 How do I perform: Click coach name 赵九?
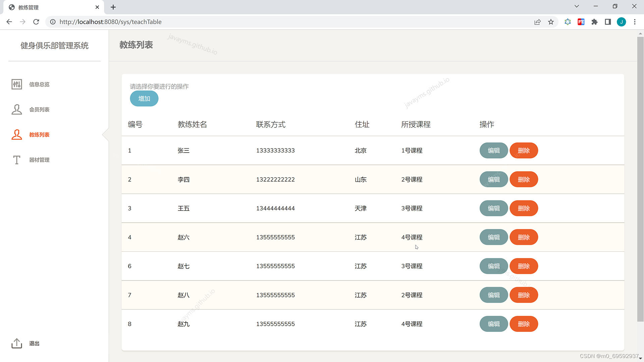(183, 324)
